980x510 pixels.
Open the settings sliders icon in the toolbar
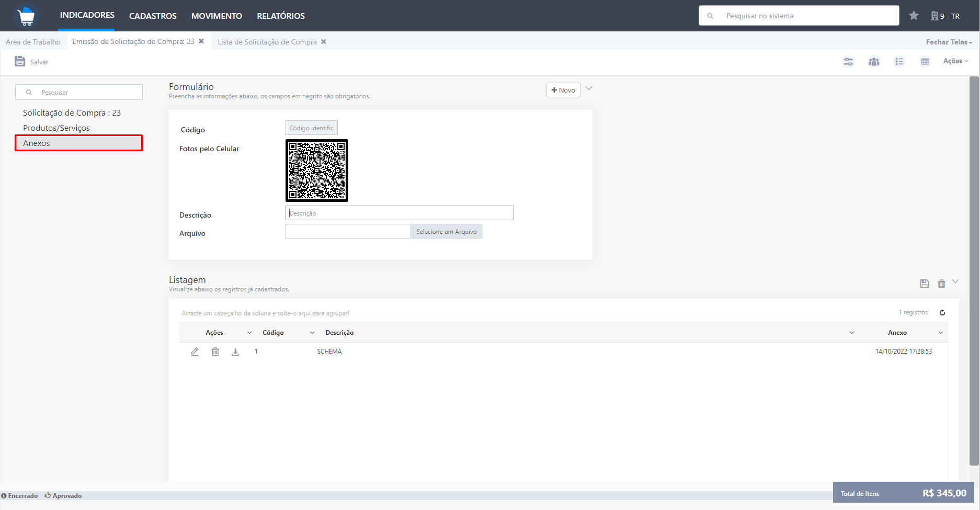[x=848, y=62]
